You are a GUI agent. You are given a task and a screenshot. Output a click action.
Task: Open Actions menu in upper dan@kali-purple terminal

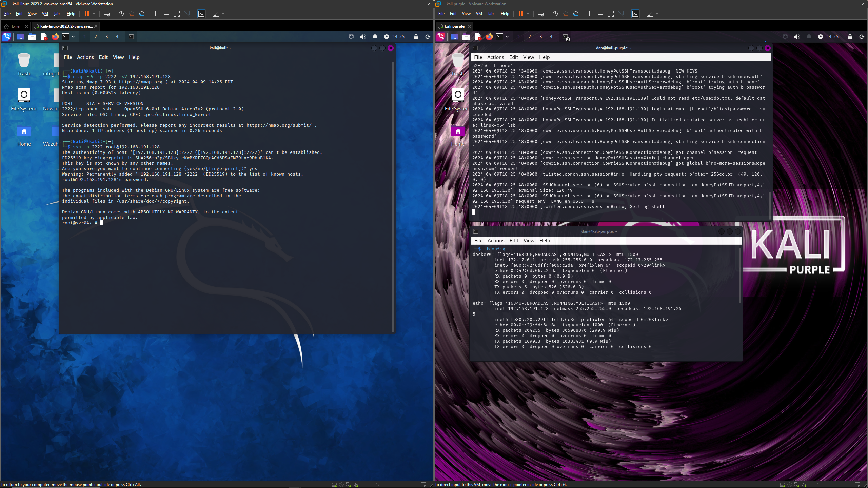[x=495, y=57]
